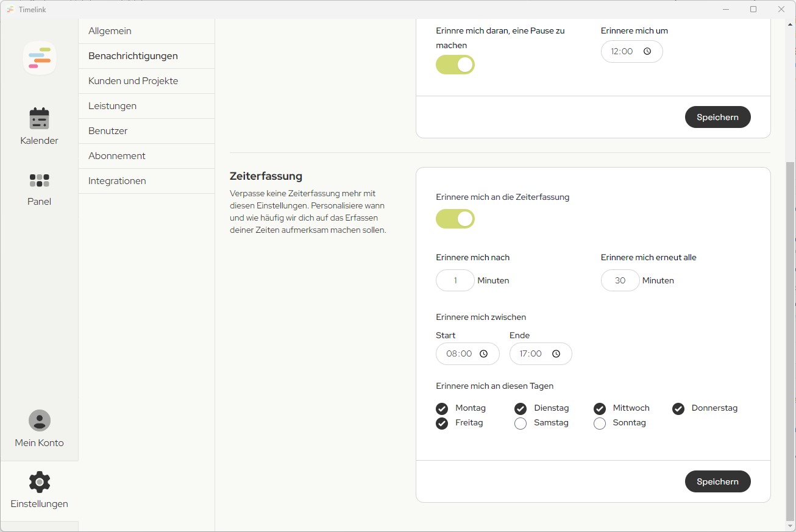Click 'Erinnere mich zwischen' label

tap(481, 317)
